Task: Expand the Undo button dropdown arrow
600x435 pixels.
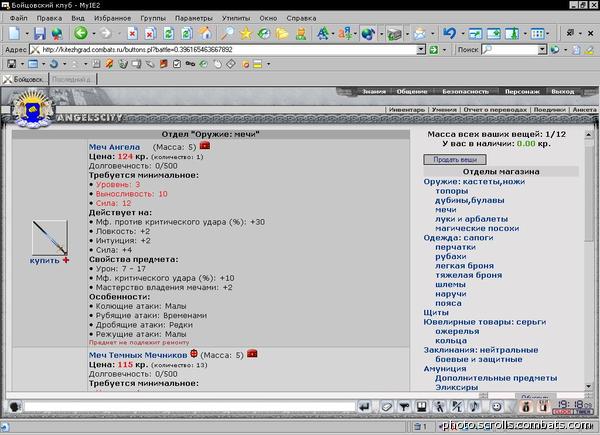Action: coord(462,34)
